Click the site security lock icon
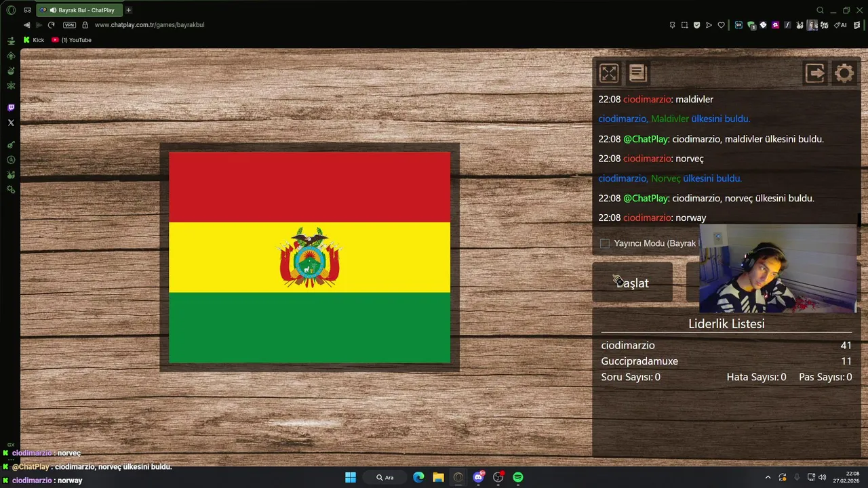 pos(85,25)
